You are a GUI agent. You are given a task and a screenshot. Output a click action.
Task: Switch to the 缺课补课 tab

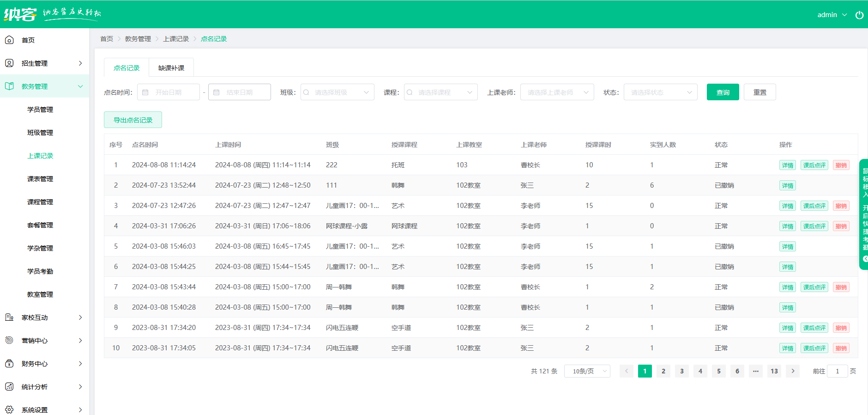[171, 67]
